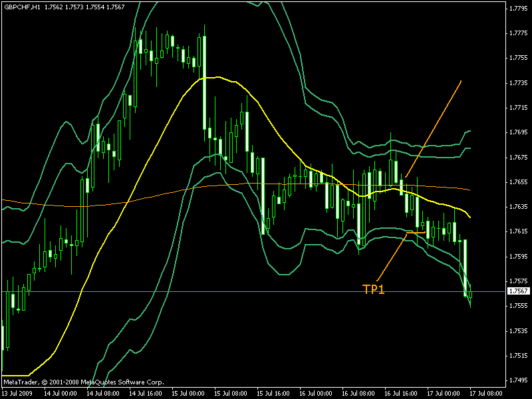Screen dimensions: 532x399
Task: Click the 1.7635 price scale label
Action: (519, 207)
